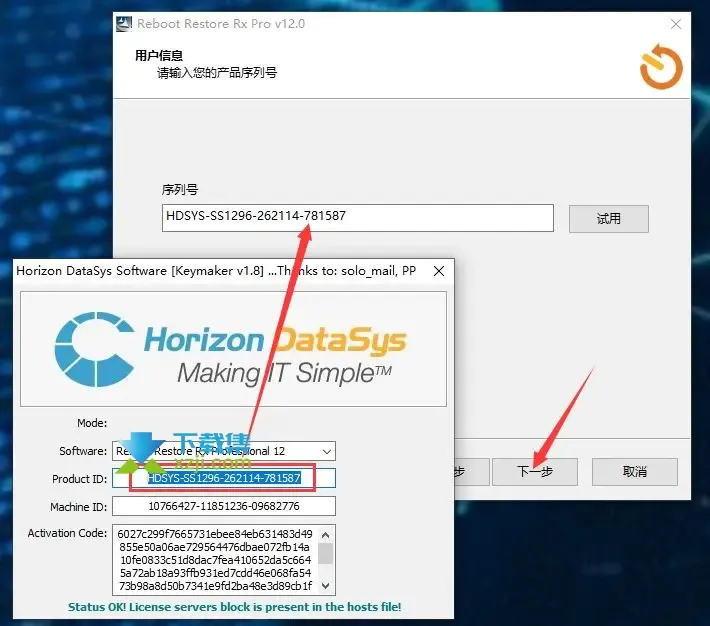Close the Reboot Restore Rx Pro window
Viewport: 710px width, 626px height.
click(x=676, y=24)
